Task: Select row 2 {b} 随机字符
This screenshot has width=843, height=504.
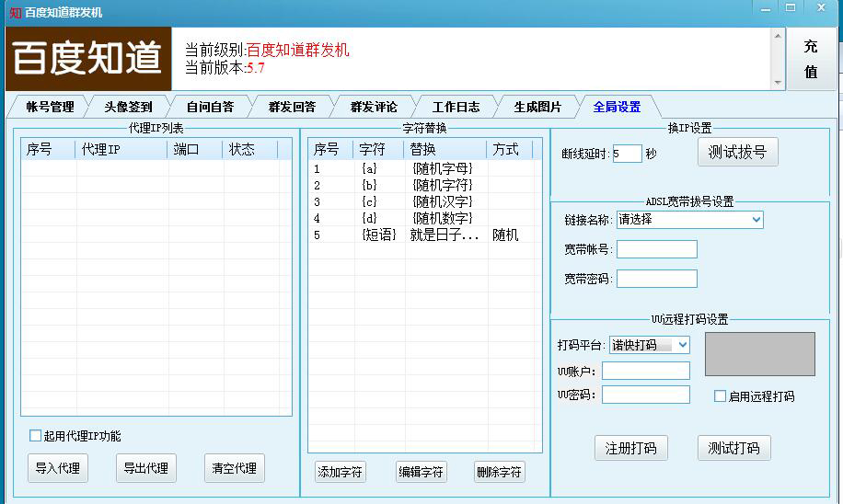Action: click(425, 186)
